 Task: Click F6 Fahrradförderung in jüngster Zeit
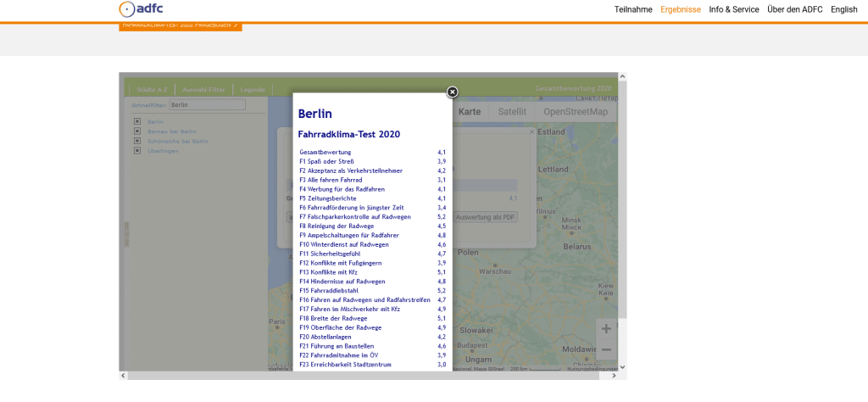pyautogui.click(x=373, y=208)
